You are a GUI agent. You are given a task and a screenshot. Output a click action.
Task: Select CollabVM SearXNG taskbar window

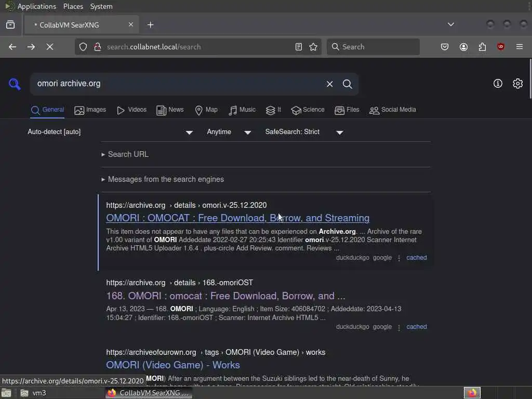[x=149, y=393]
